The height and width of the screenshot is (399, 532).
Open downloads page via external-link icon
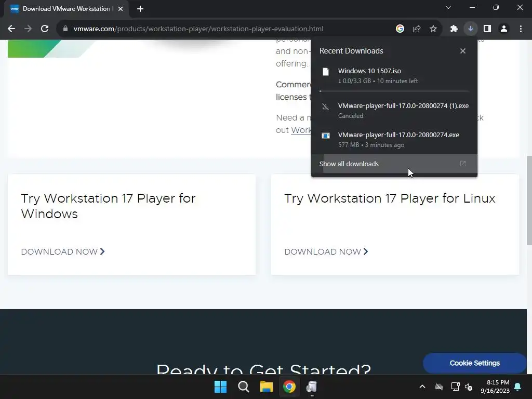tap(463, 164)
